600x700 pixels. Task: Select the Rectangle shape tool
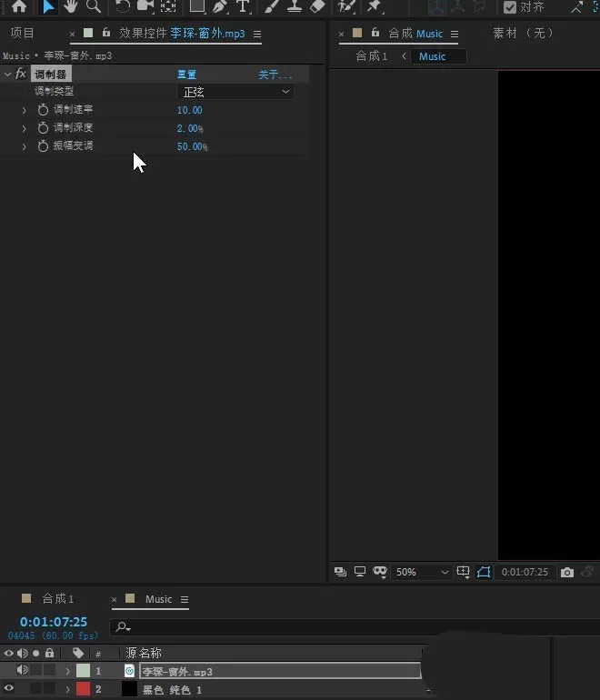[x=197, y=6]
